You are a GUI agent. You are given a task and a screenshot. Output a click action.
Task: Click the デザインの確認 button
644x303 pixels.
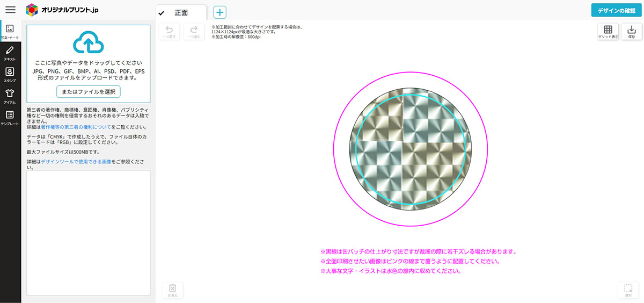pyautogui.click(x=616, y=10)
